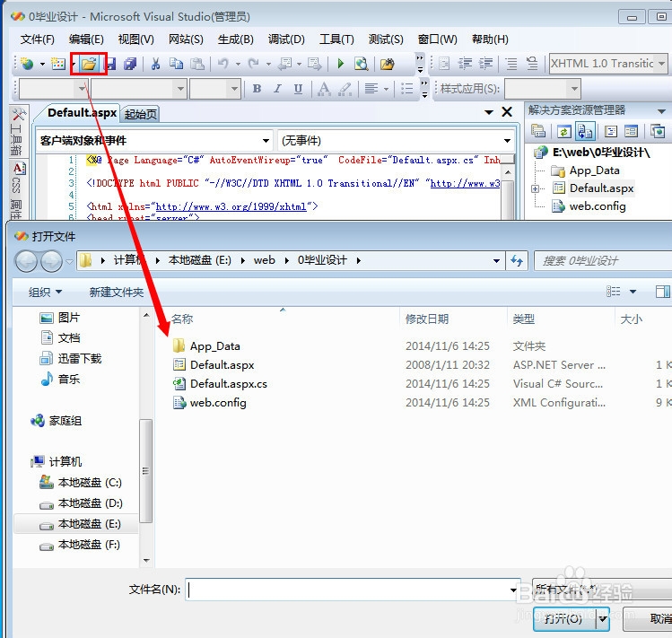This screenshot has width=672, height=638.
Task: Open the view options dropdown arrow
Action: (633, 292)
